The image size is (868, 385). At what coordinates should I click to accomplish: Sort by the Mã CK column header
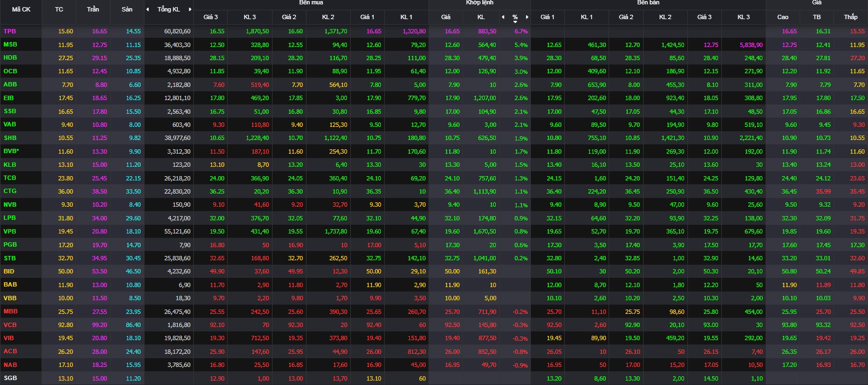pyautogui.click(x=21, y=9)
